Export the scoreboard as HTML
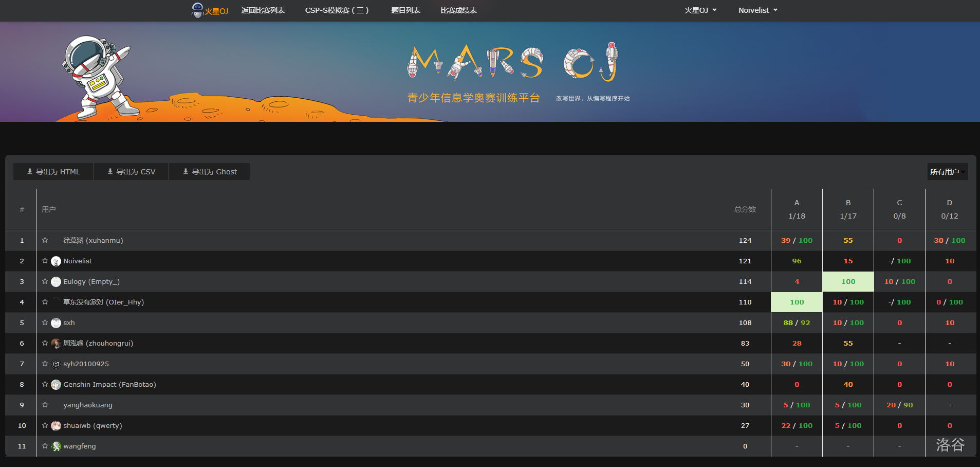Screen dimensions: 980x467 tap(53, 172)
